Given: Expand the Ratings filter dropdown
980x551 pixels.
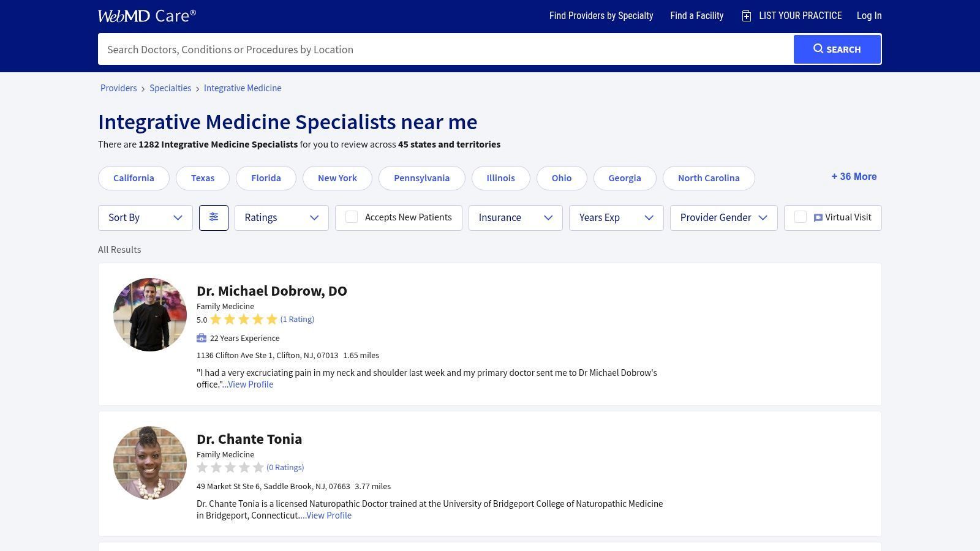Looking at the screenshot, I should [x=281, y=217].
